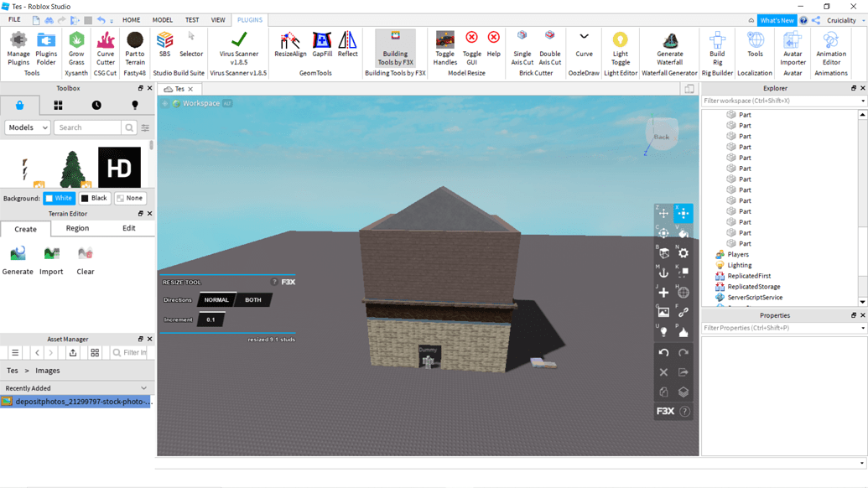Set resize Directions to Normal
The width and height of the screenshot is (868, 488).
click(216, 300)
